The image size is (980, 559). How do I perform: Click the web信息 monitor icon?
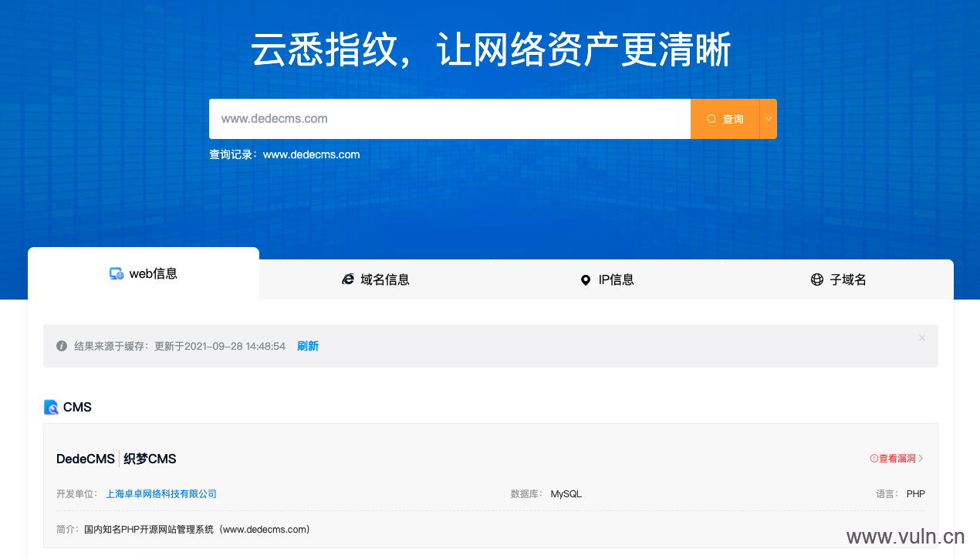click(117, 273)
